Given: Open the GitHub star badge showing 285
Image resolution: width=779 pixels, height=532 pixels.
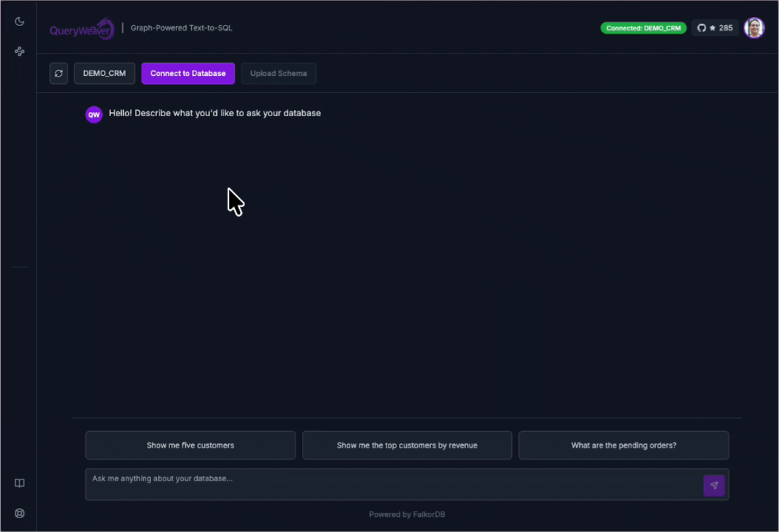Looking at the screenshot, I should coord(715,27).
